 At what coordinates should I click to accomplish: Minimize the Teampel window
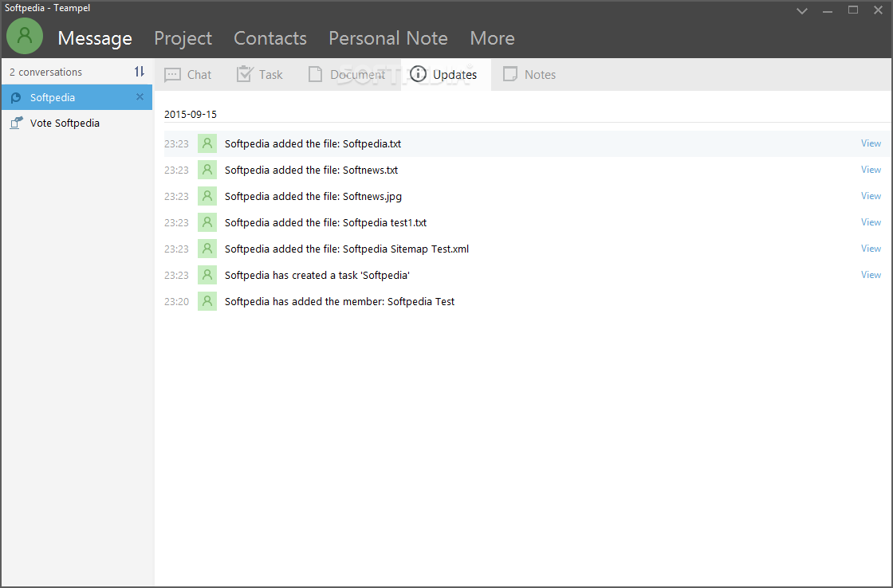[x=828, y=11]
